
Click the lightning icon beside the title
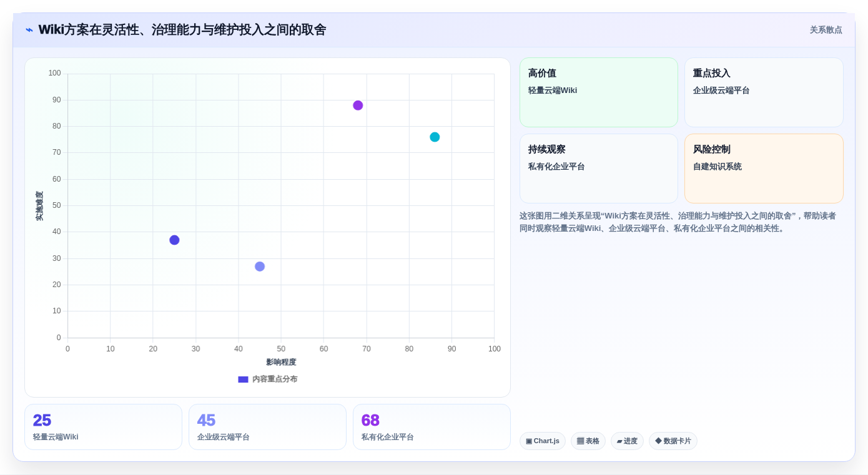tap(29, 30)
